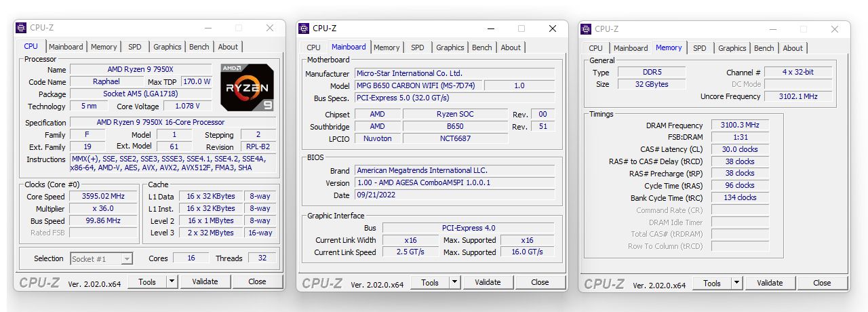868x312 pixels.
Task: Click the motherboard Model field MPG B650 CARBON WIFI
Action: 418,86
